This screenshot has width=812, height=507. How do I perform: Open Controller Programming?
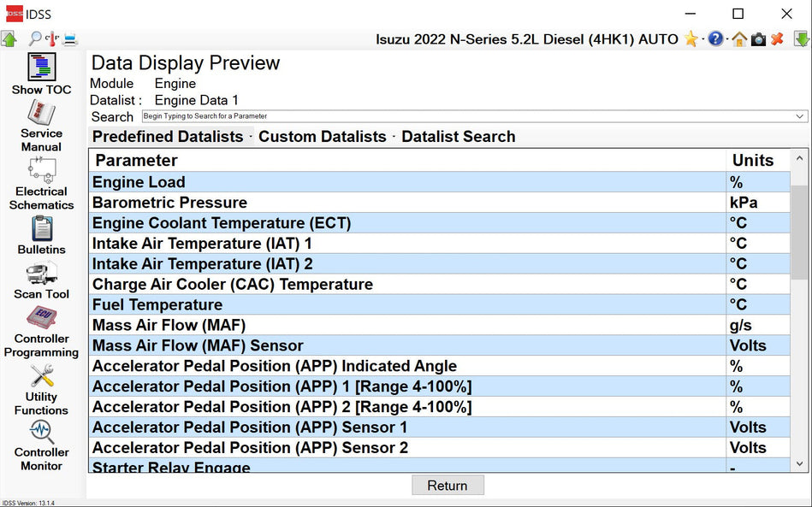click(41, 318)
